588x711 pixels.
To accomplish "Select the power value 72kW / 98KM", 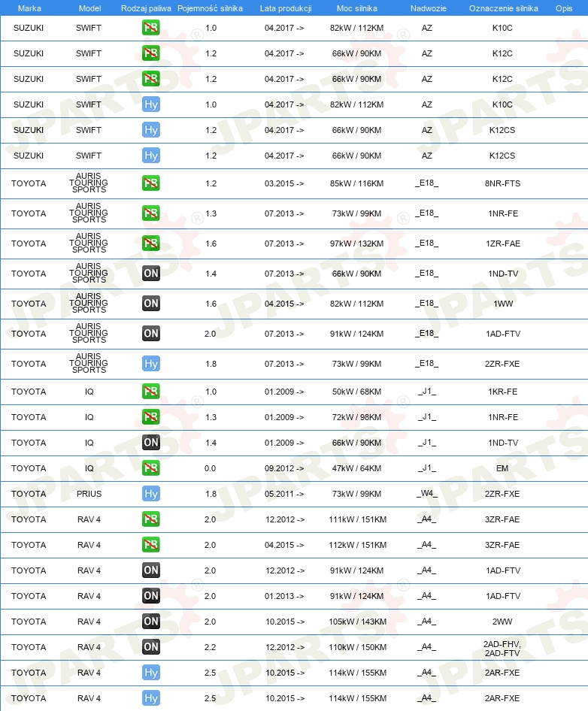I will coord(356,417).
